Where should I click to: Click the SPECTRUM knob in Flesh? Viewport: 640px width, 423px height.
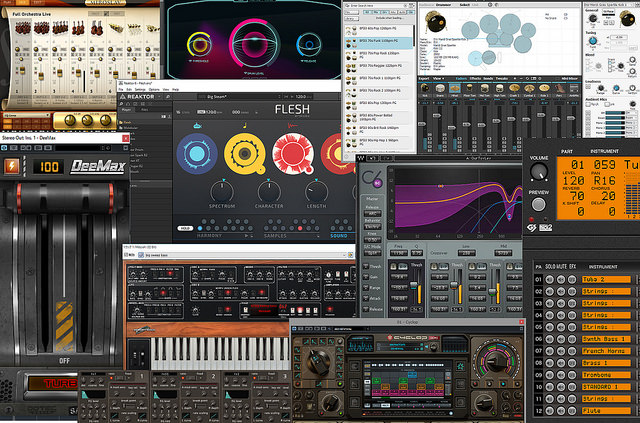(x=222, y=191)
